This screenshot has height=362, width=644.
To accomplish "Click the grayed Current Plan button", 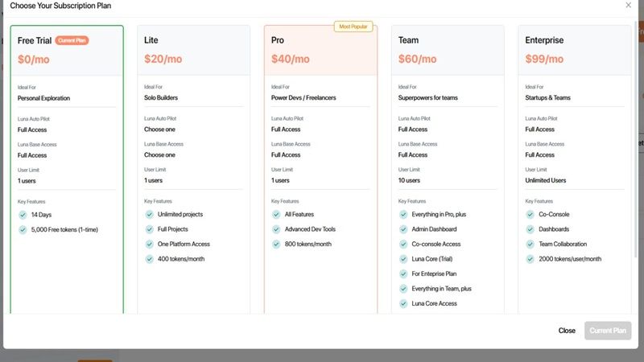I will pos(608,331).
